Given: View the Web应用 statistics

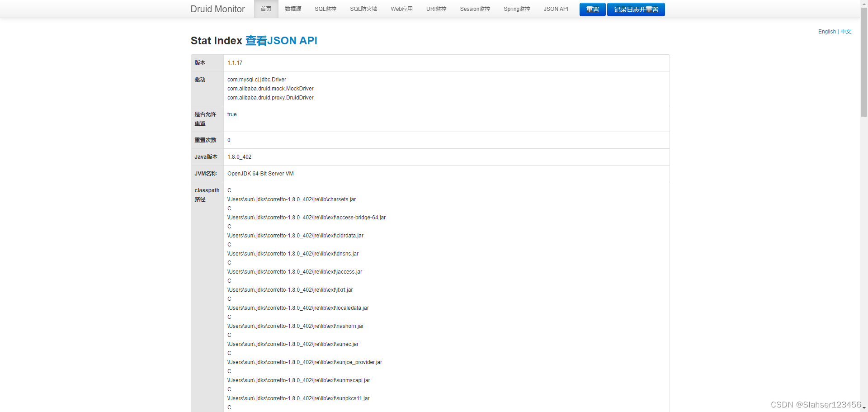Looking at the screenshot, I should coord(401,9).
